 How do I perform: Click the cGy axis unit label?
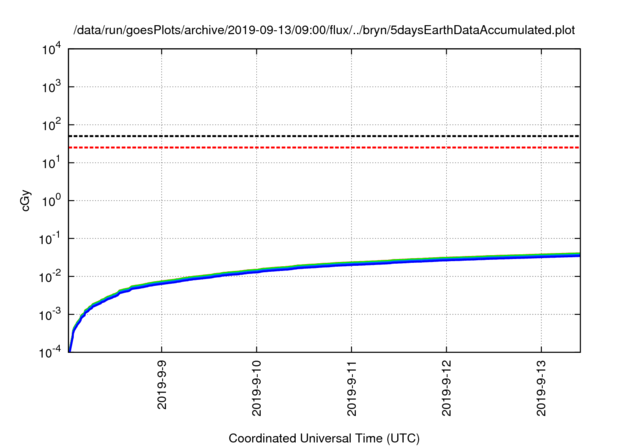tap(25, 201)
